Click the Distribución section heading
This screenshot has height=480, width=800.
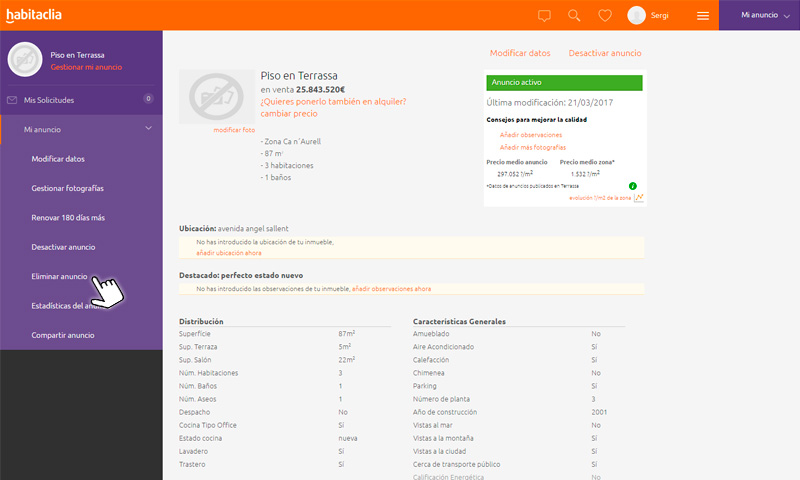coord(201,321)
